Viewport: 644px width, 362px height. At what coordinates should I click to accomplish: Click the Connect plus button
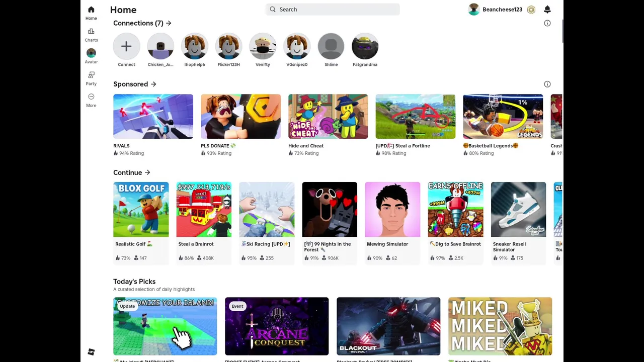click(126, 46)
